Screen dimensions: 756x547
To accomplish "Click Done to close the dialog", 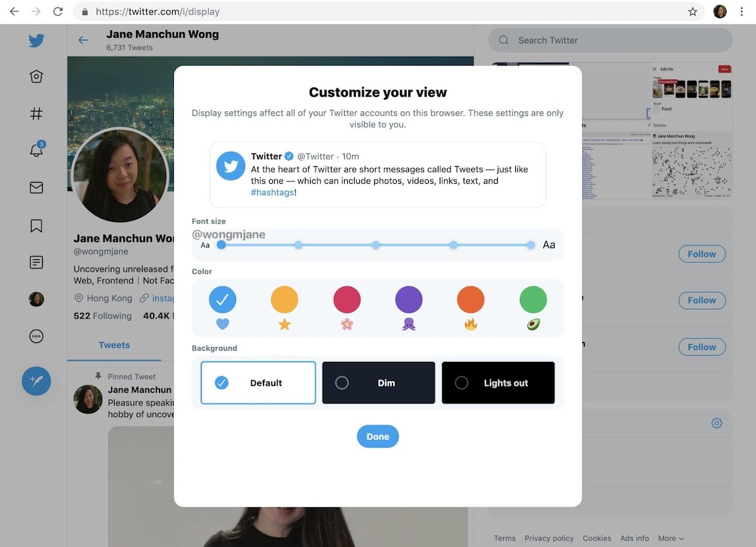I will point(378,436).
